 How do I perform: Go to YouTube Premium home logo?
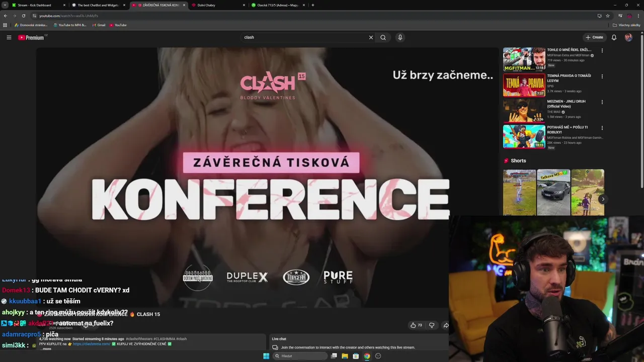point(31,38)
